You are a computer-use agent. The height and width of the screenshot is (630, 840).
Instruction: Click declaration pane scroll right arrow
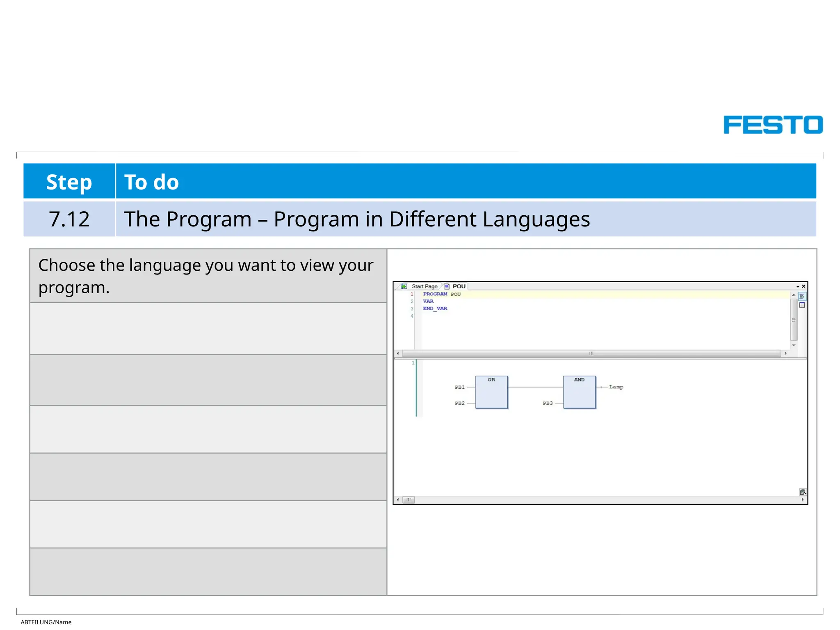tap(785, 353)
